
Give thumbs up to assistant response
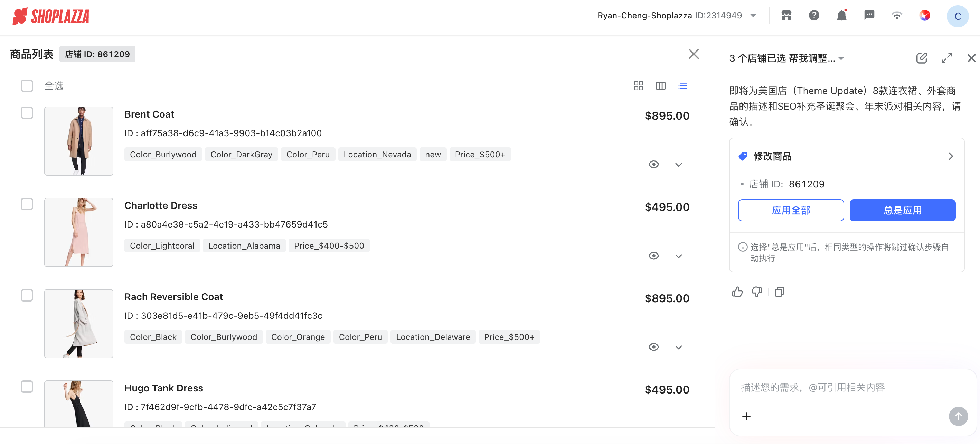pyautogui.click(x=737, y=292)
